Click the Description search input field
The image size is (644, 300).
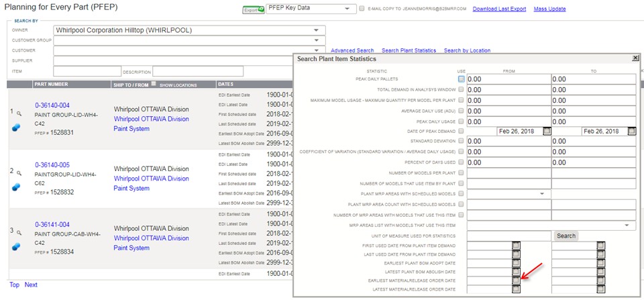tap(198, 71)
